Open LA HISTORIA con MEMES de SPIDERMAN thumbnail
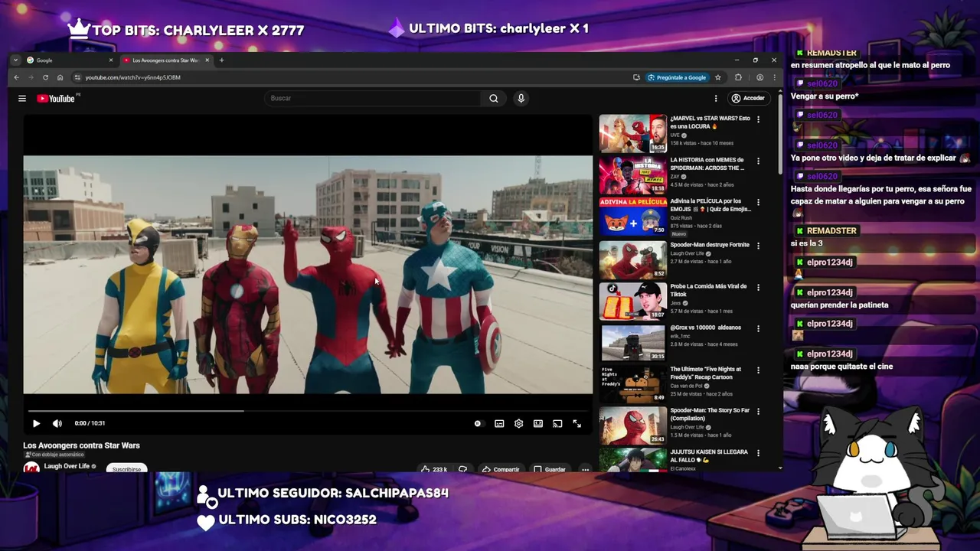The image size is (980, 551). (x=633, y=175)
